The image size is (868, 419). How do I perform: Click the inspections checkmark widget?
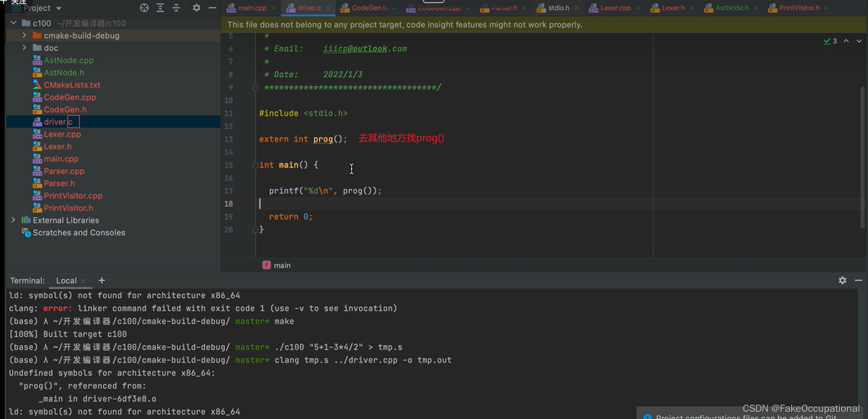tap(830, 41)
